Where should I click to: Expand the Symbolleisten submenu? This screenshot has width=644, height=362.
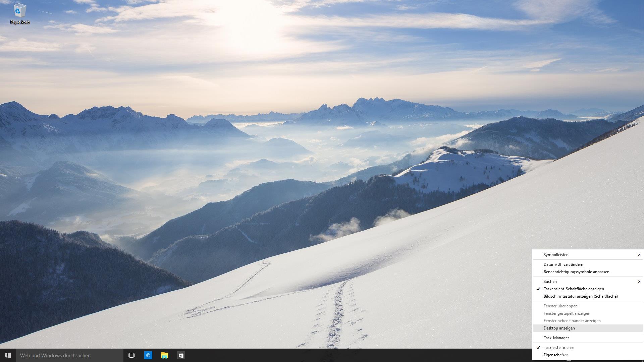coord(588,255)
